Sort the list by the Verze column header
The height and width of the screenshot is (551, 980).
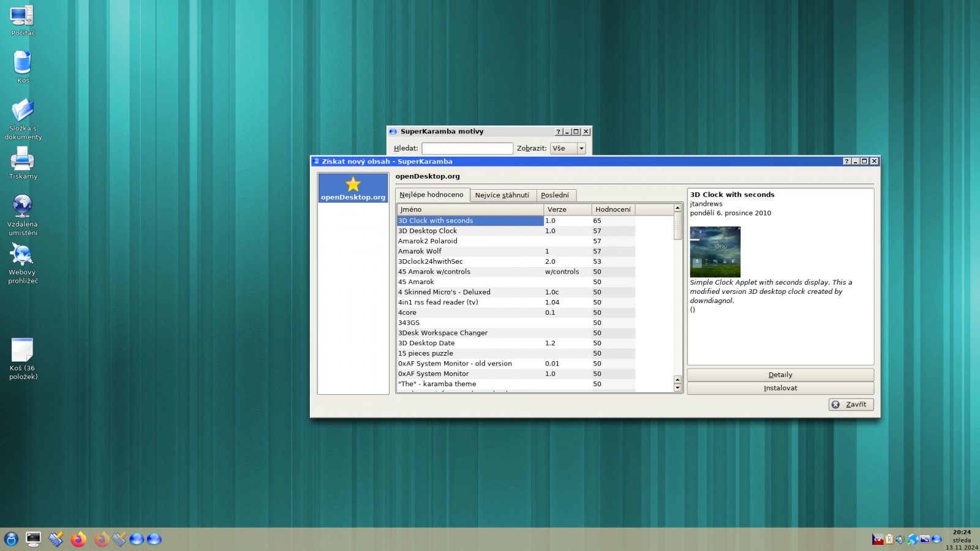(x=567, y=209)
